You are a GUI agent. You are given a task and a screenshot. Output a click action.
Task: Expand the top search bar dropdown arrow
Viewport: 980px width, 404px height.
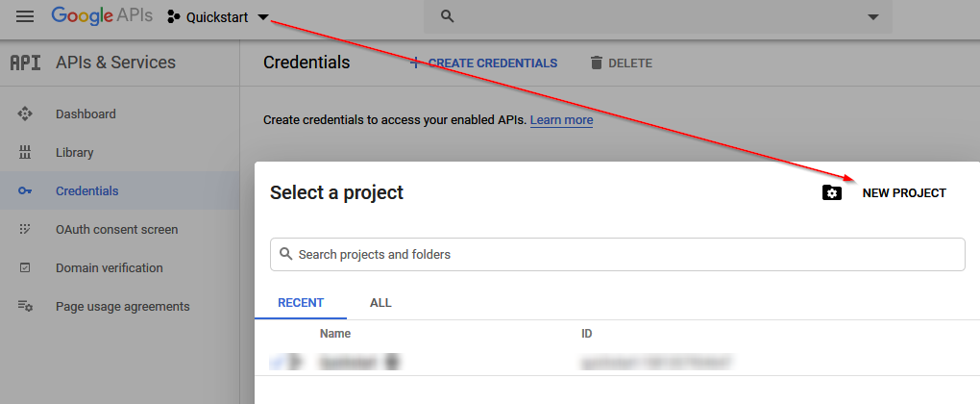click(873, 17)
